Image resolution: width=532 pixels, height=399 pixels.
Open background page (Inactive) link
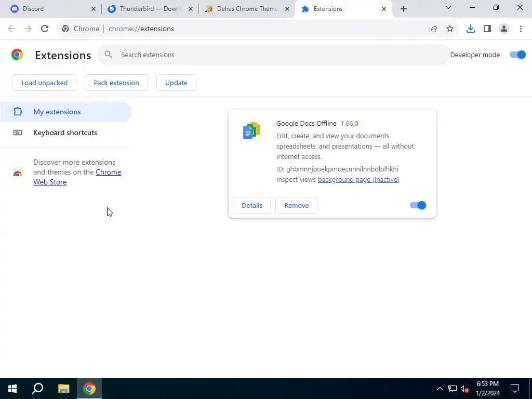tap(358, 179)
